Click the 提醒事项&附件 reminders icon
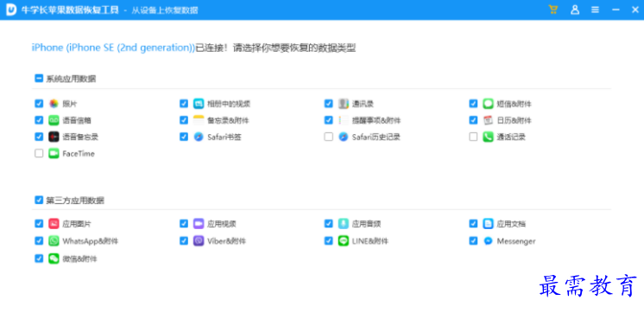 tap(344, 120)
